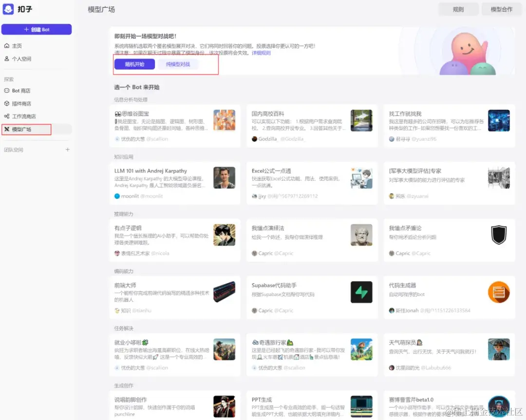Expand 团队空间 with the plus sign

[68, 150]
